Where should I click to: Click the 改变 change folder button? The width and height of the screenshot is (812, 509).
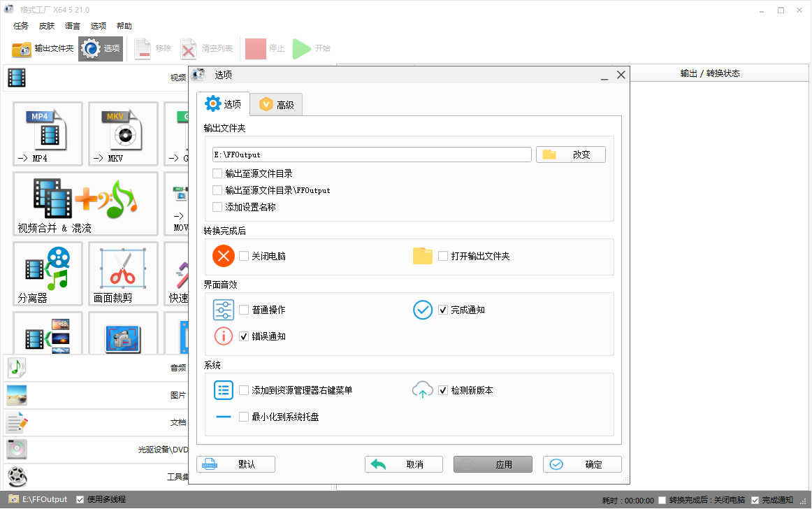tap(570, 154)
